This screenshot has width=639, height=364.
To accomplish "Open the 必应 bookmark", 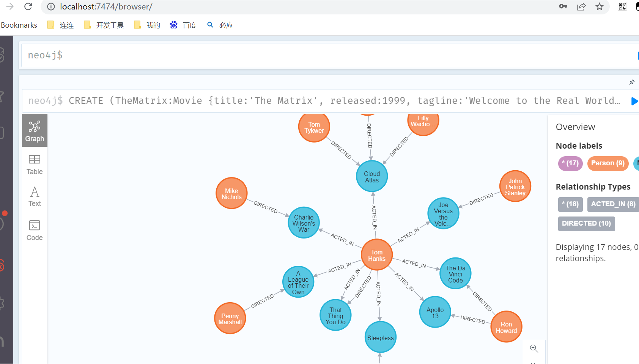I will (220, 25).
